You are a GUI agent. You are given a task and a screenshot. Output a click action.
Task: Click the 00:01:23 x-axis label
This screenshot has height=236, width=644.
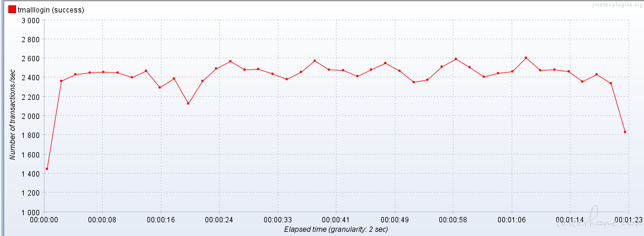click(x=629, y=219)
